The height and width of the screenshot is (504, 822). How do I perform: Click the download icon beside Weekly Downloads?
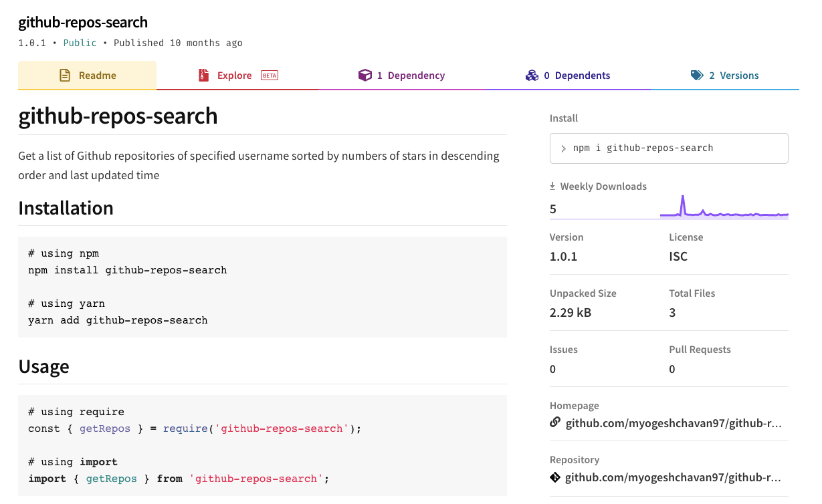click(x=553, y=185)
